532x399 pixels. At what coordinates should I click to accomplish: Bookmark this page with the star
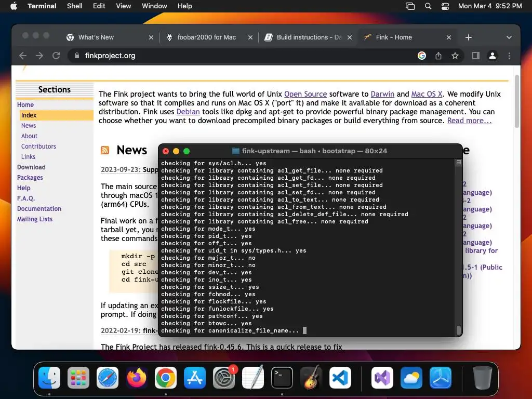tap(455, 56)
